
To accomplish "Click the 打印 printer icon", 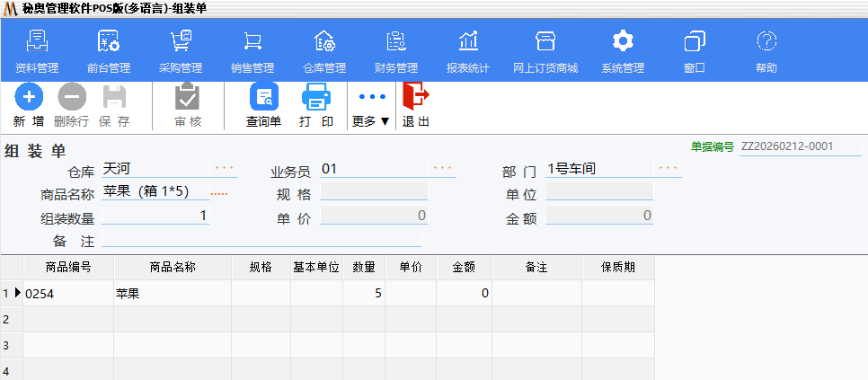I will (316, 96).
